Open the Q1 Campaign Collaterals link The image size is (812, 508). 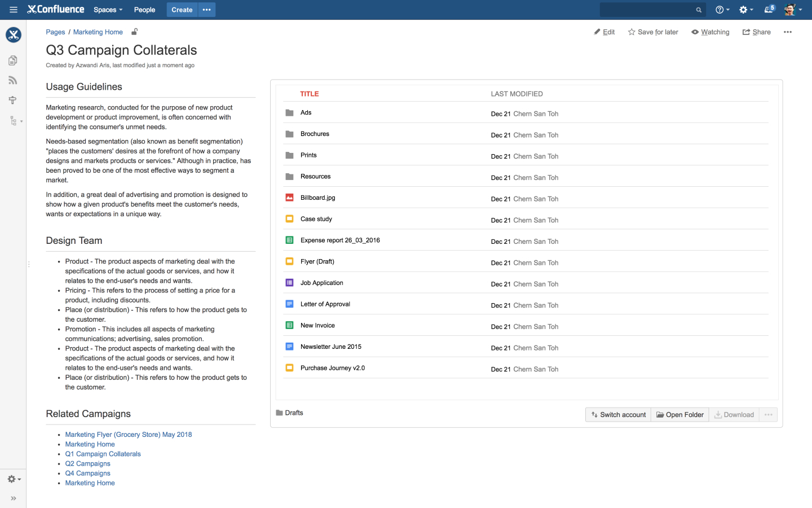tap(103, 454)
